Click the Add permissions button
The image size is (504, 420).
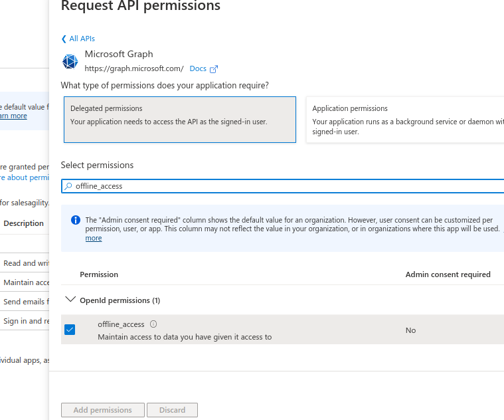pos(103,410)
